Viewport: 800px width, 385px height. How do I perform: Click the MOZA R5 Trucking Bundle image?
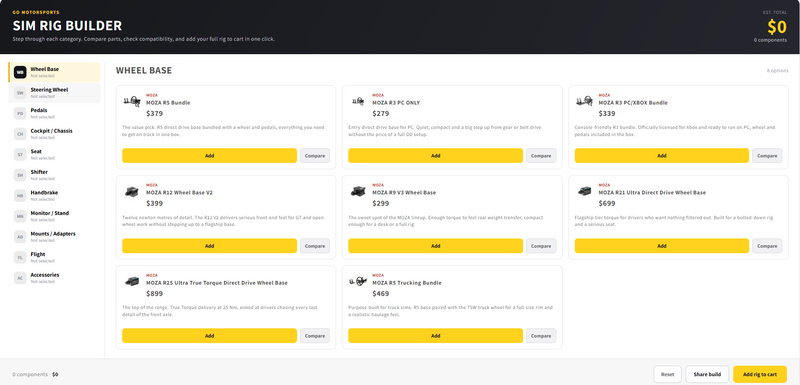pyautogui.click(x=358, y=281)
